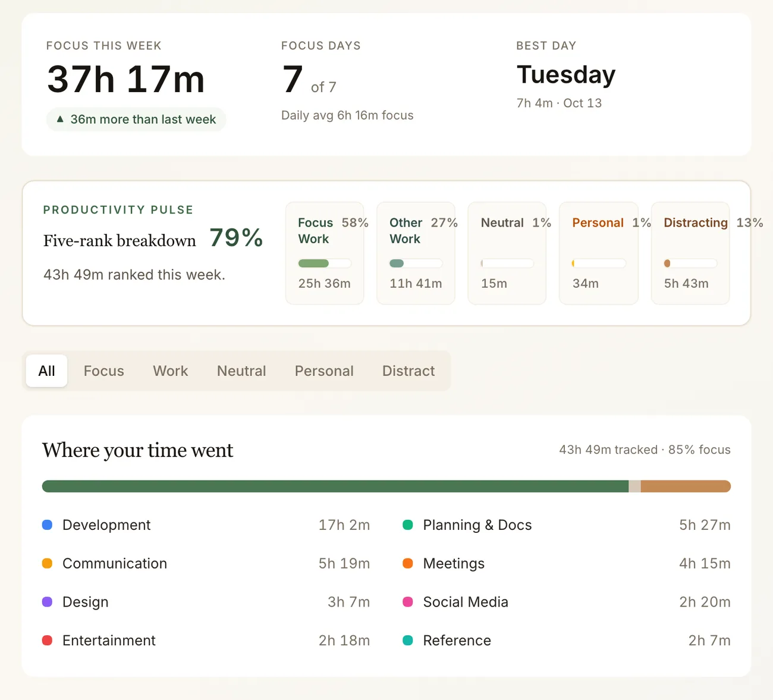Click the 'Tuesday' best day value
Viewport: 773px width, 700px height.
pyautogui.click(x=566, y=75)
